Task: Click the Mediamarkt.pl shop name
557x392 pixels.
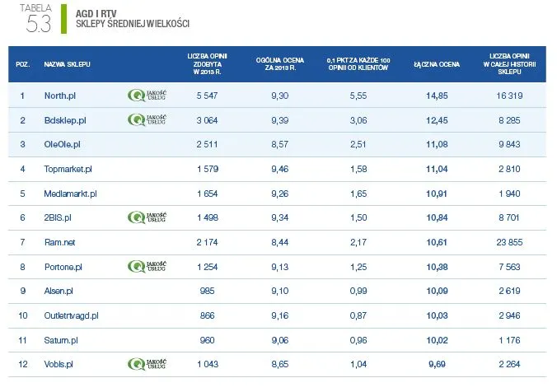Action: (70, 194)
